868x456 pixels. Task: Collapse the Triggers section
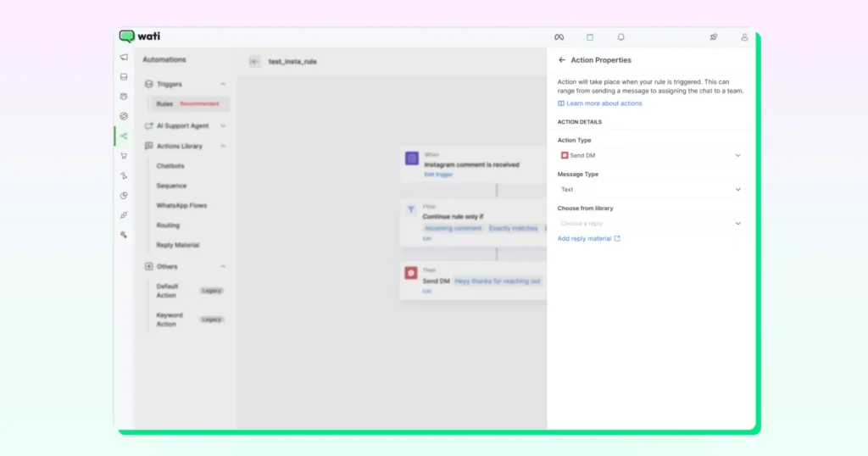click(x=223, y=84)
